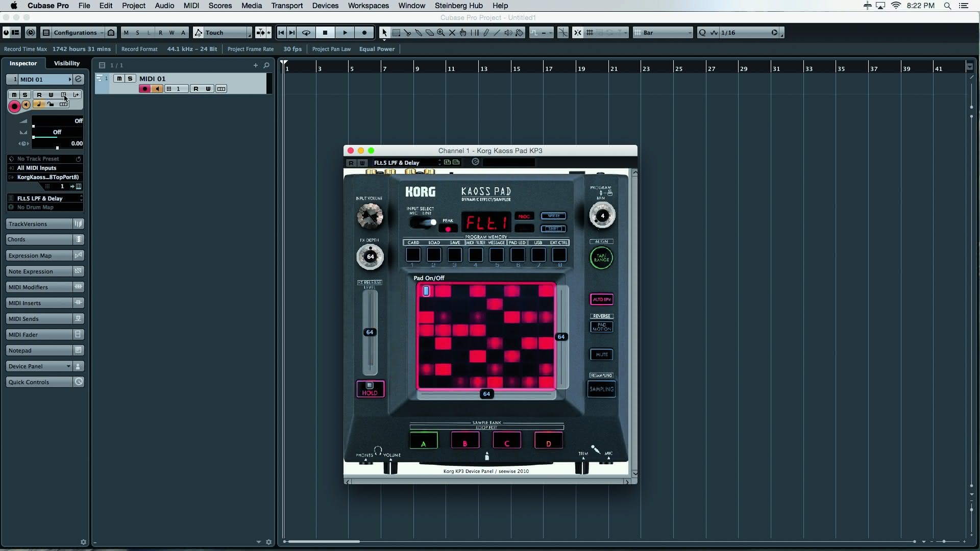
Task: Select the Range Selection tool
Action: [396, 33]
